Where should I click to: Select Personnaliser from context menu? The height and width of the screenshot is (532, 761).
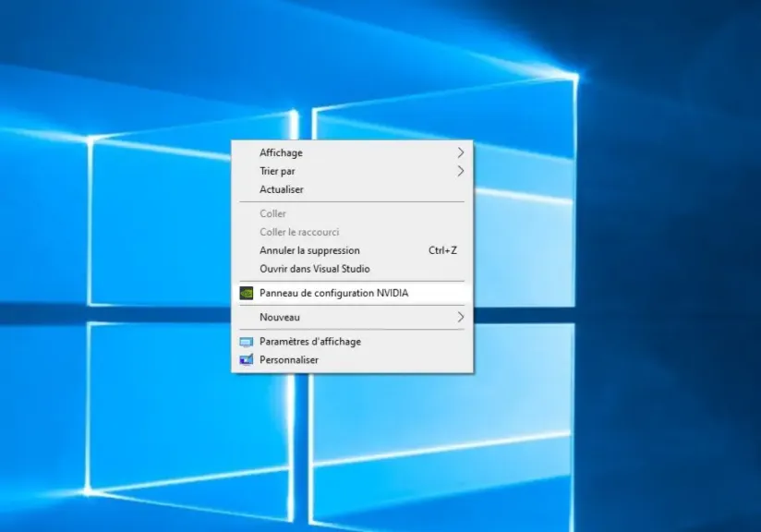352,360
